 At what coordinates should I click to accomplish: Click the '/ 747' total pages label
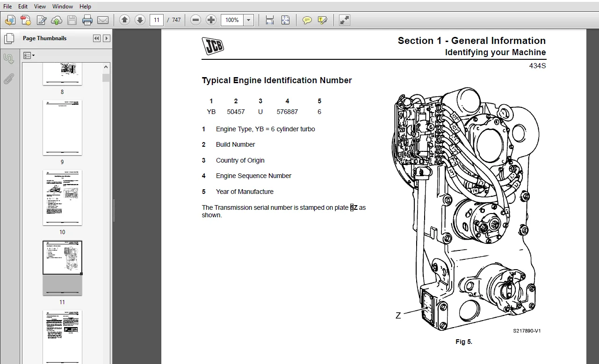pos(174,20)
